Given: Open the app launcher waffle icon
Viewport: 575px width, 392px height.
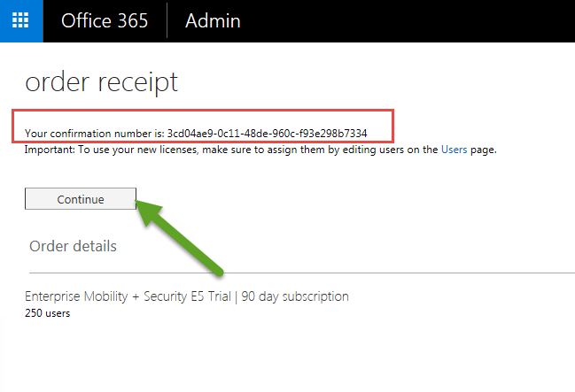Looking at the screenshot, I should coord(19,20).
